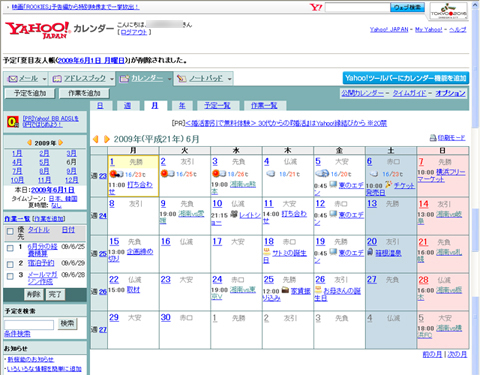Expand the メール dropdown arrow

pos(44,79)
